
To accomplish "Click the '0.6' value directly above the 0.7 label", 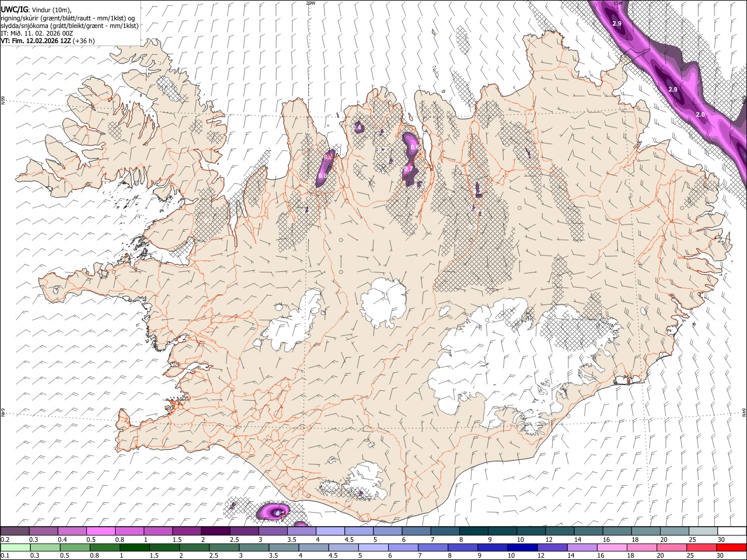I will (414, 148).
